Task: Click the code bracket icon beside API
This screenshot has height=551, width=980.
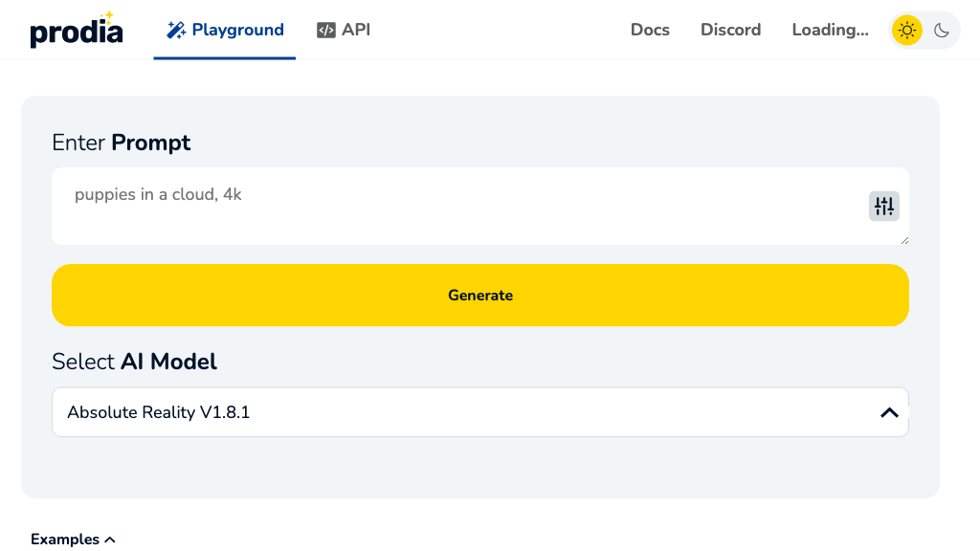Action: [326, 31]
